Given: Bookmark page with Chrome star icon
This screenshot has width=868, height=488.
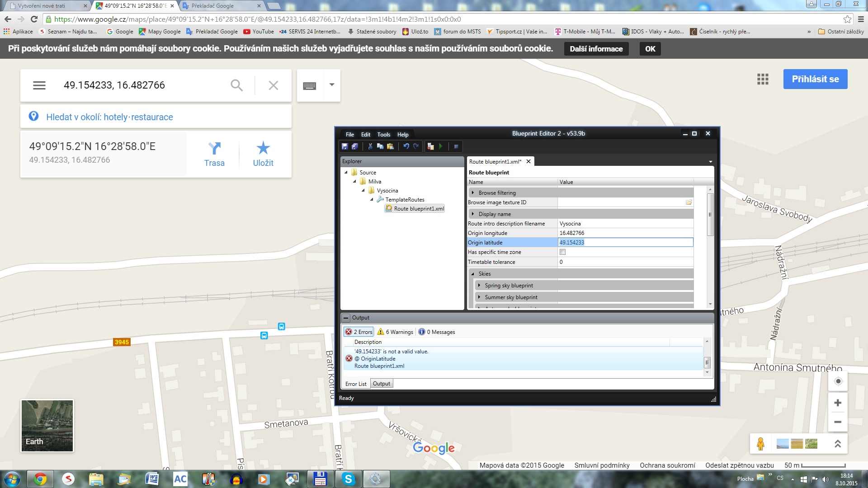Looking at the screenshot, I should point(847,19).
